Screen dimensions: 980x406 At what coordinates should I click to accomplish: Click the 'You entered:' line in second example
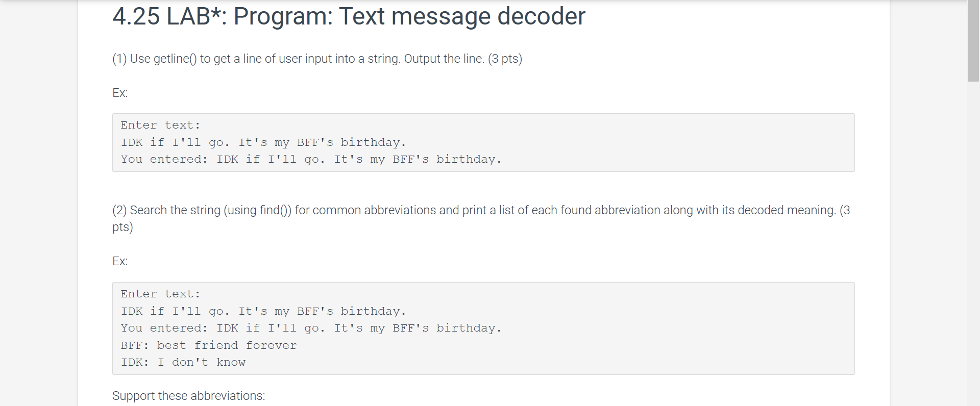click(x=311, y=328)
